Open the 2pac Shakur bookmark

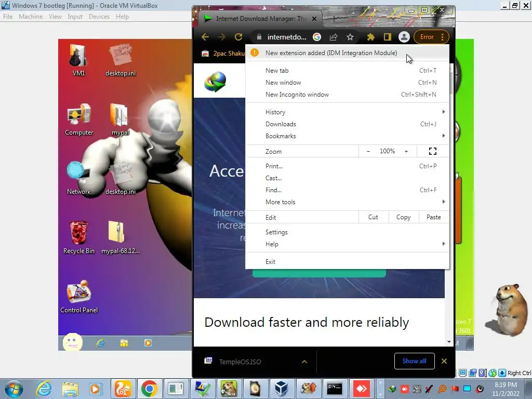click(x=223, y=54)
